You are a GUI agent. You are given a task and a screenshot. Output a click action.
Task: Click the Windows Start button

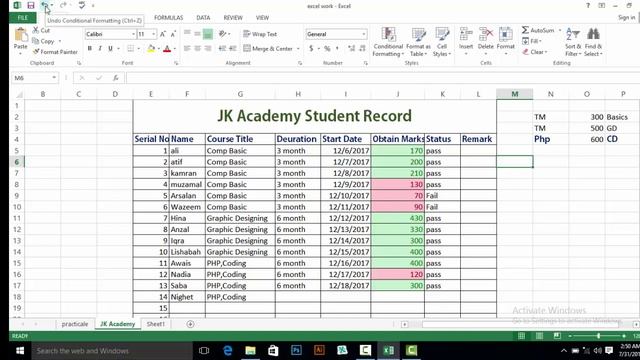(x=20, y=351)
